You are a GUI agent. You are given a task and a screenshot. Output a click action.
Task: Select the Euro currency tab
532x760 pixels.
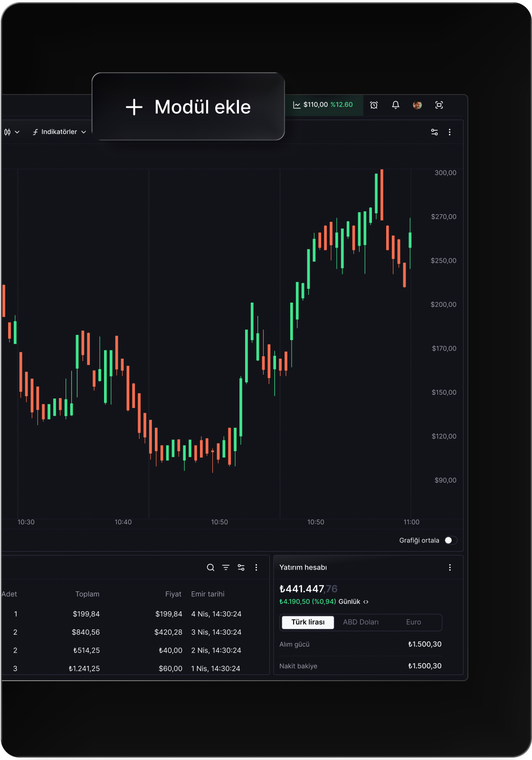[413, 622]
